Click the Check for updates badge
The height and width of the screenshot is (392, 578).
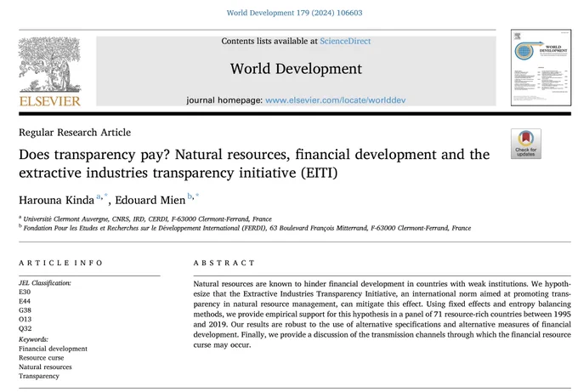click(x=525, y=144)
